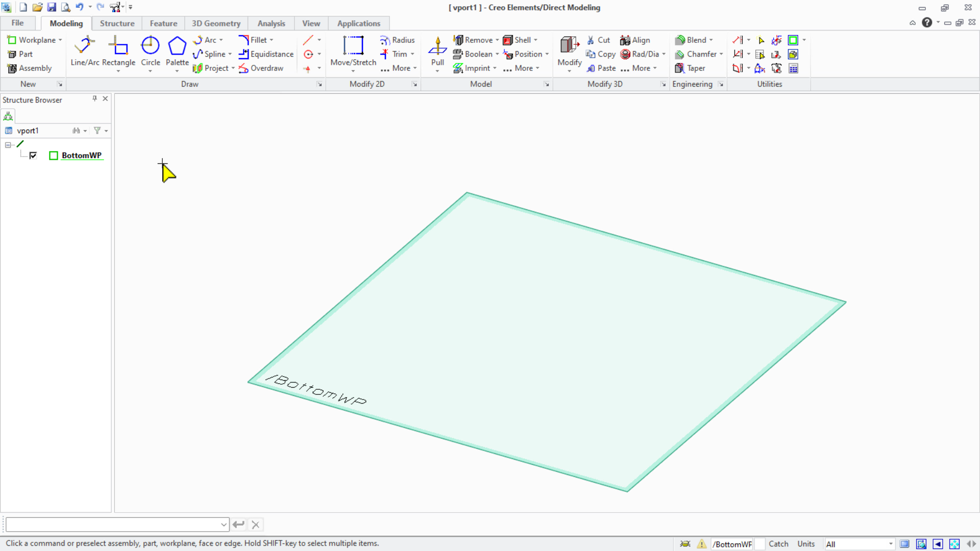Open the command line history dropdown

[224, 524]
